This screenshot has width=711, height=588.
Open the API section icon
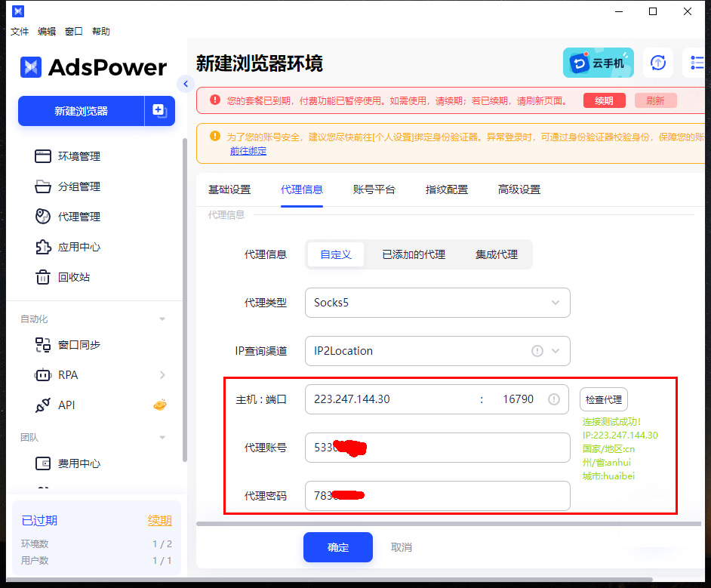point(43,405)
